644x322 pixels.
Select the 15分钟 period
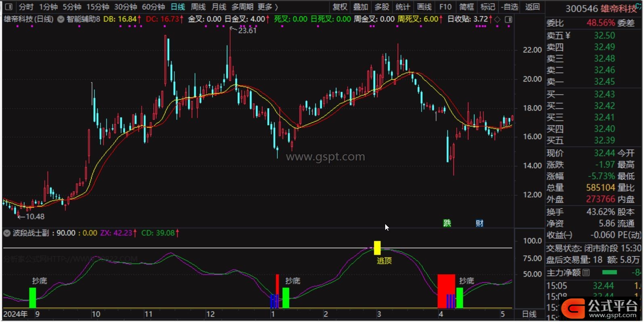[x=98, y=7]
